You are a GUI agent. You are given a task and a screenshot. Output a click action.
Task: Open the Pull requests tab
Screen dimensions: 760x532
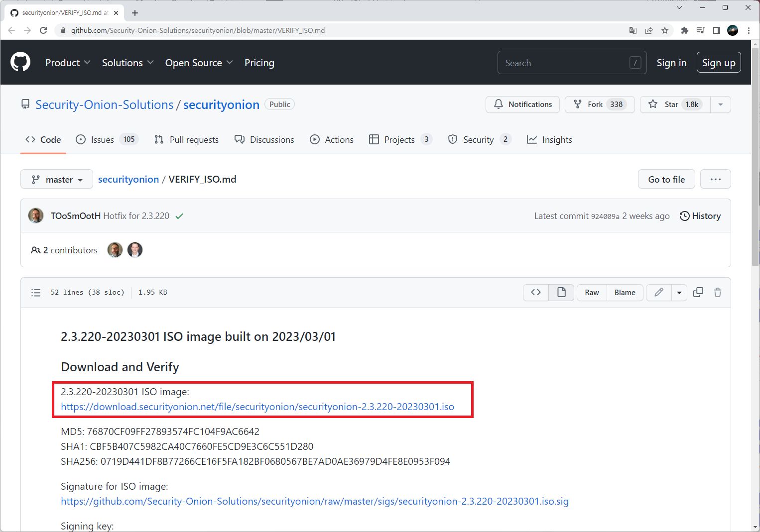coord(186,140)
